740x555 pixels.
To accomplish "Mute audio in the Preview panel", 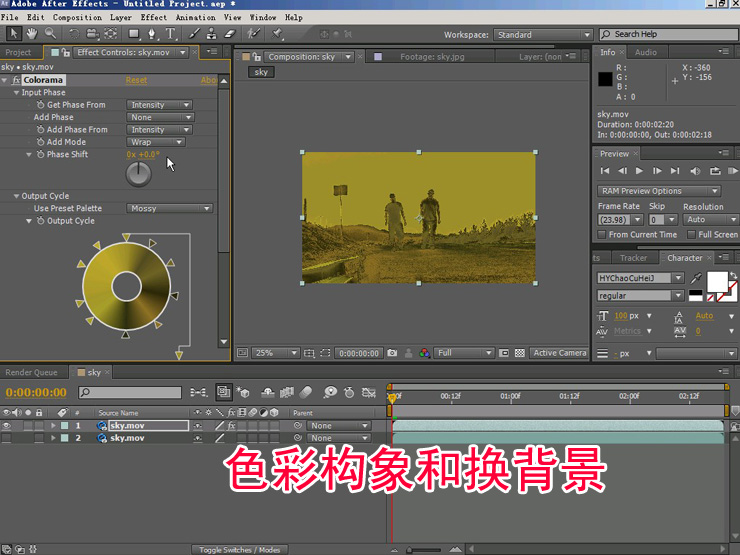I will (693, 171).
